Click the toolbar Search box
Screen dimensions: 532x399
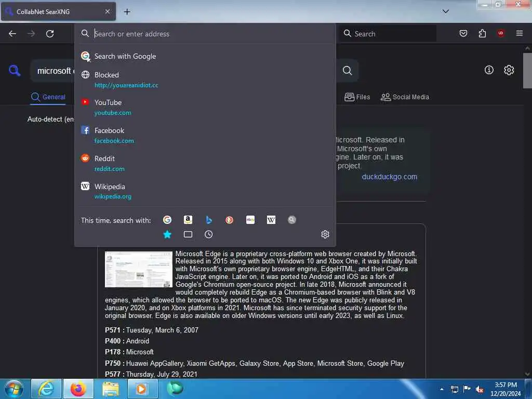coord(389,34)
